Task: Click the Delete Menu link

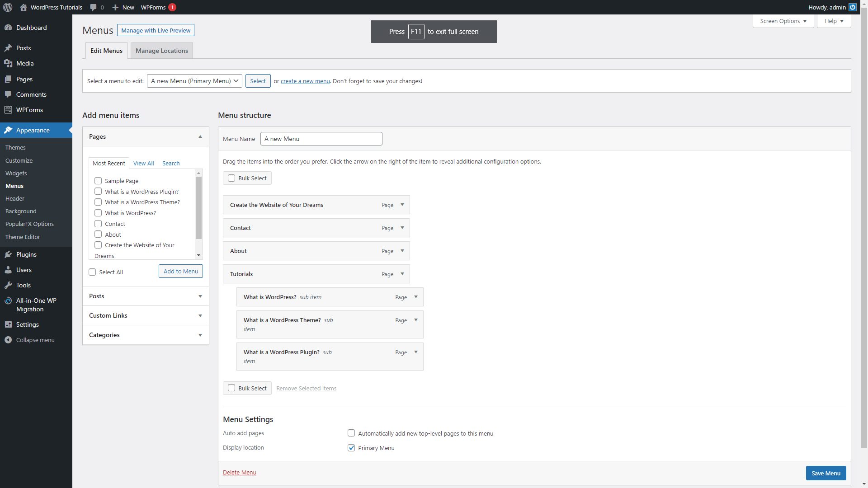Action: pos(239,472)
